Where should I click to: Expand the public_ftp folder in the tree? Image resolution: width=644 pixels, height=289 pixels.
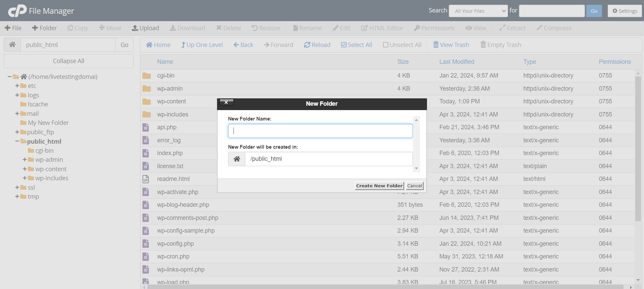coord(17,132)
